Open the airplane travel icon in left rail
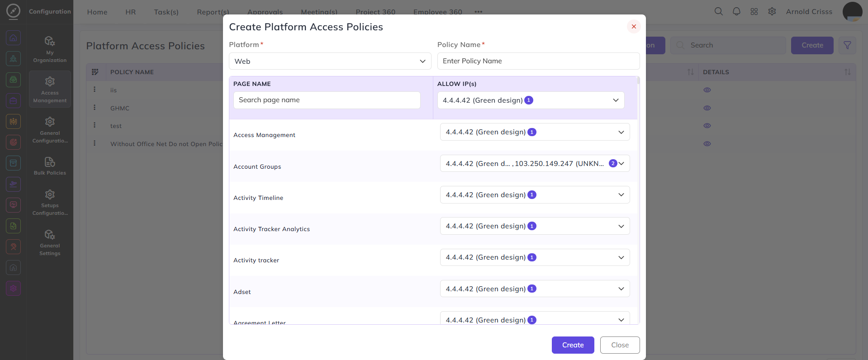This screenshot has height=360, width=868. (14, 184)
